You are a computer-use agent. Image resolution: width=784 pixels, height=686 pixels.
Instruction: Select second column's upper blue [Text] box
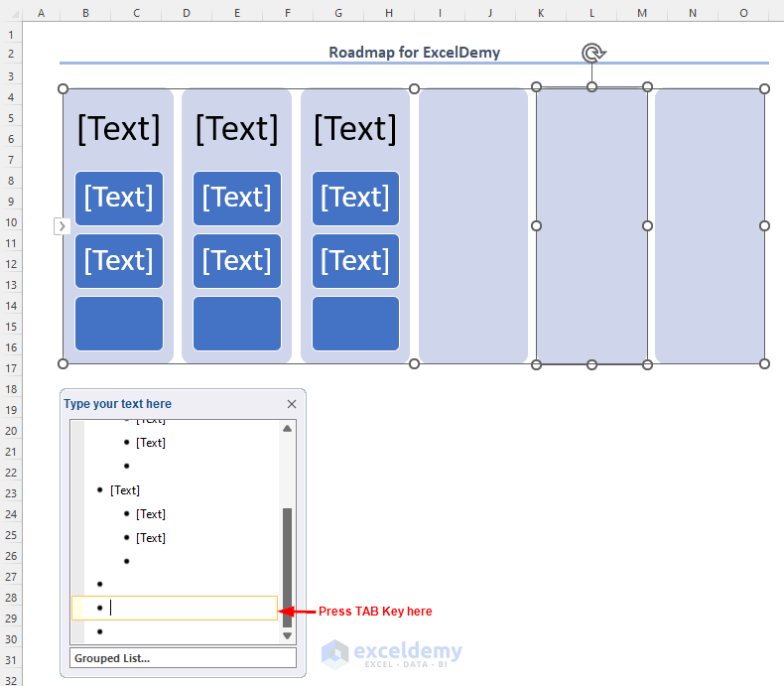[237, 198]
